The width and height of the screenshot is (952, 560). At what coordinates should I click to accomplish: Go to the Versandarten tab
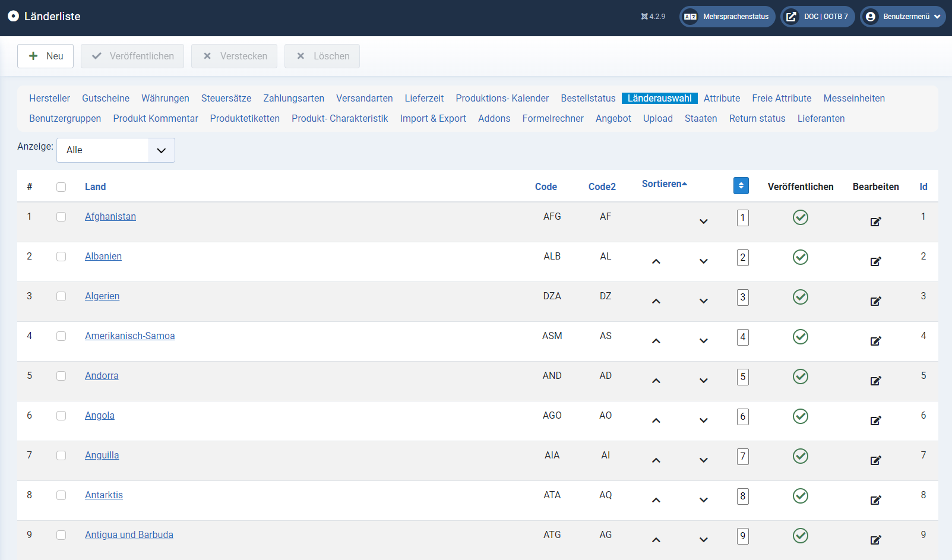click(365, 99)
